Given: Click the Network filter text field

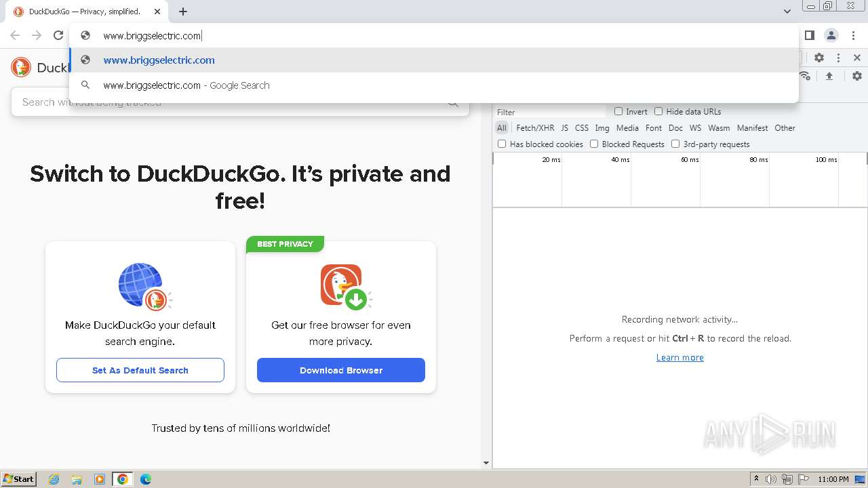Looking at the screenshot, I should pos(549,112).
